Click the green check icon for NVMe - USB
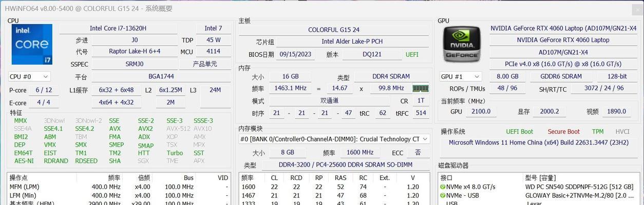 443,195
